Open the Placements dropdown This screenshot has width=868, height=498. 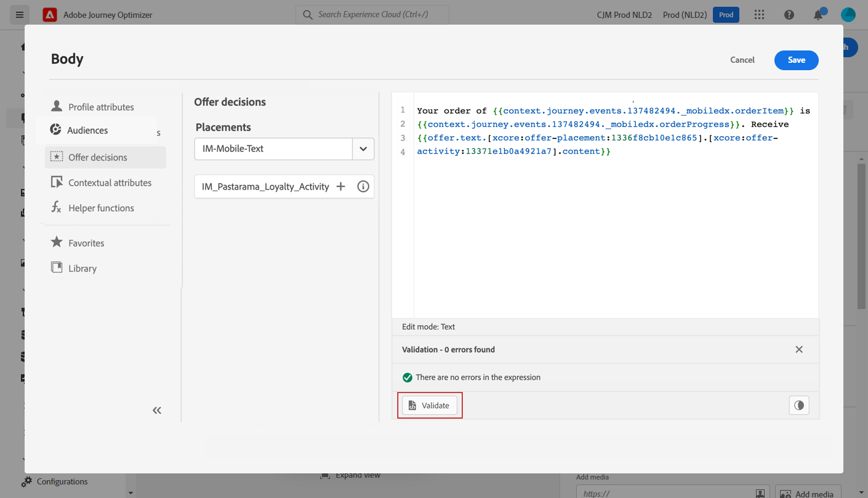pyautogui.click(x=363, y=149)
